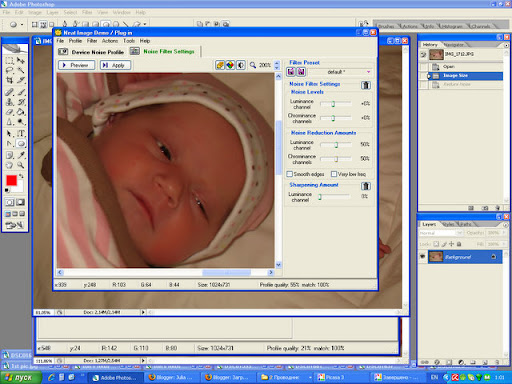Reset Noise Filter Settings with trash icon
The image size is (512, 384).
[366, 85]
